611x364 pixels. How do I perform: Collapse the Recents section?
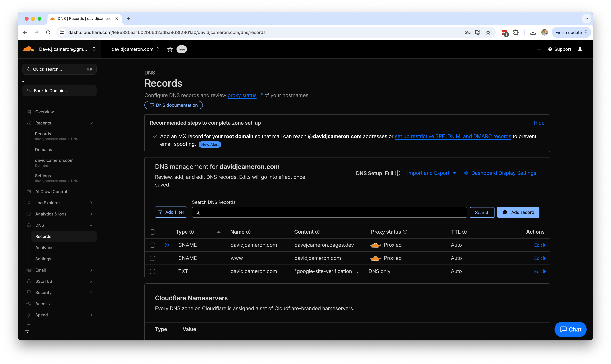[x=91, y=123]
